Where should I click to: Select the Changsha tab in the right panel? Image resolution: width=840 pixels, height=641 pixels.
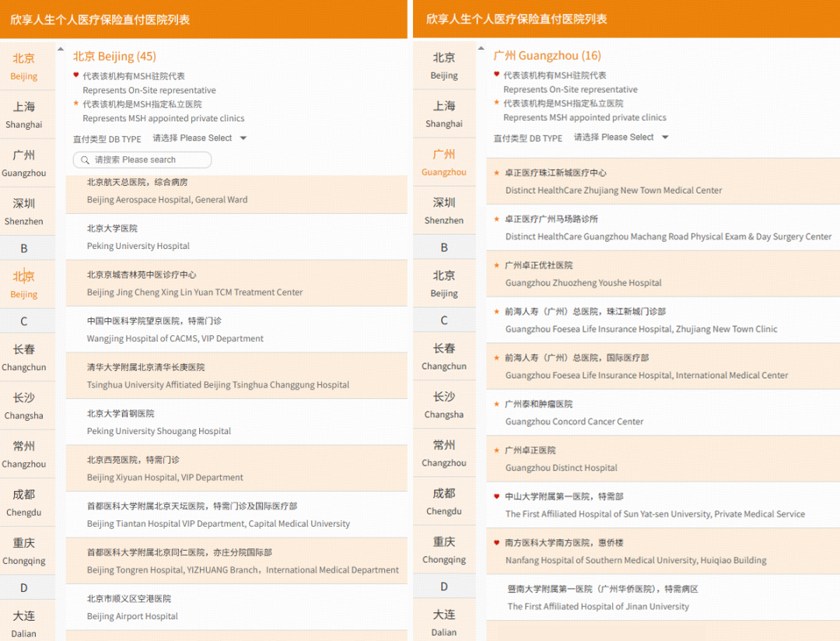444,405
